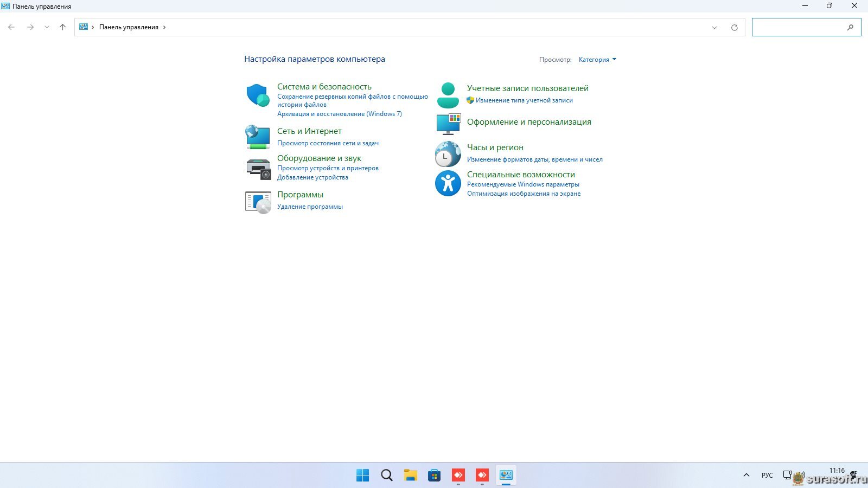This screenshot has width=868, height=488.
Task: Click the Appearance and Personalization monitor icon
Action: click(x=448, y=124)
